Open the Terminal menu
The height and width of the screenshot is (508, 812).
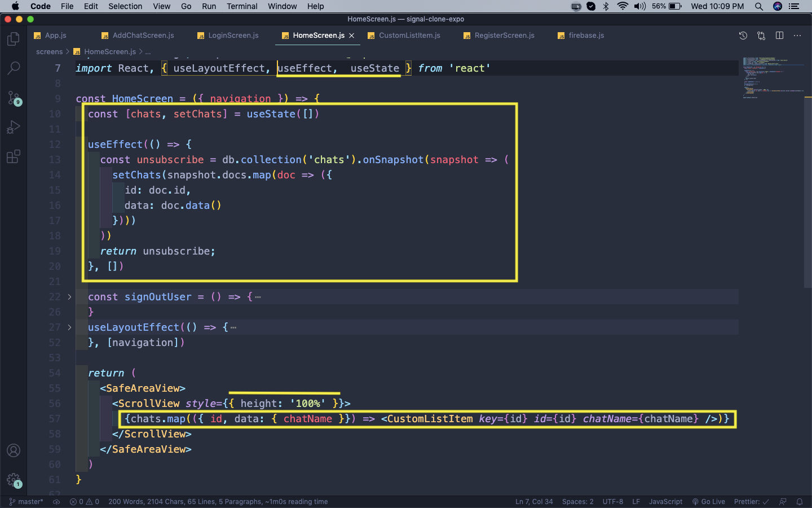pos(242,6)
